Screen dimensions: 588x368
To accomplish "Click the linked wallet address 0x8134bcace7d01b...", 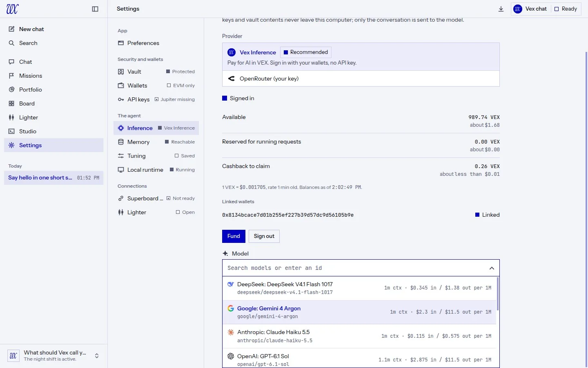I will coord(288,215).
